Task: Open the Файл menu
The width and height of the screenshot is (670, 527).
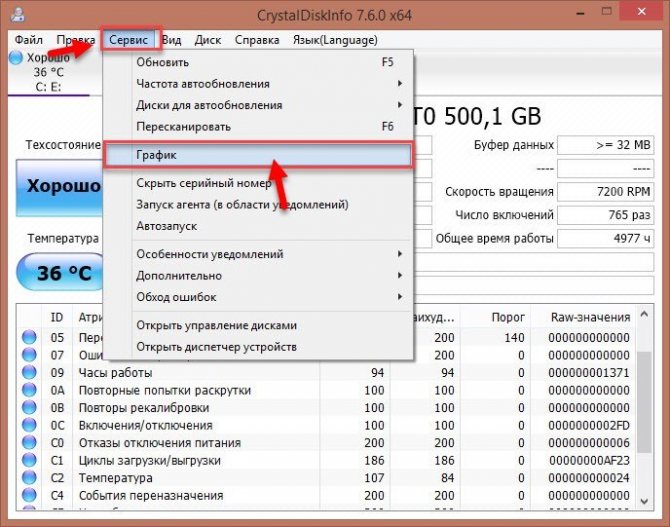Action: (28, 40)
